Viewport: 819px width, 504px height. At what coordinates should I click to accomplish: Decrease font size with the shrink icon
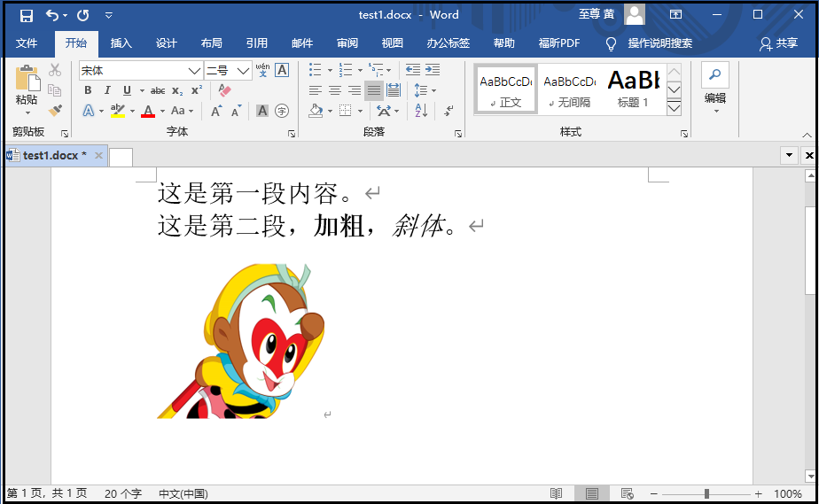click(x=237, y=111)
